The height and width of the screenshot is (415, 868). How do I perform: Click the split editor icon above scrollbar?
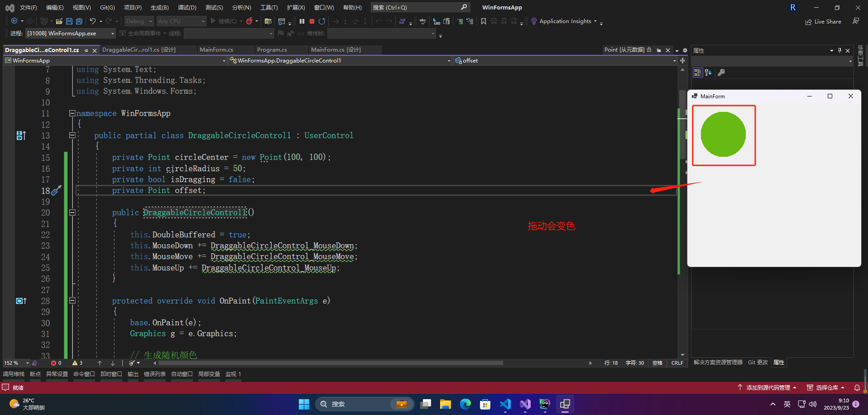coord(682,61)
